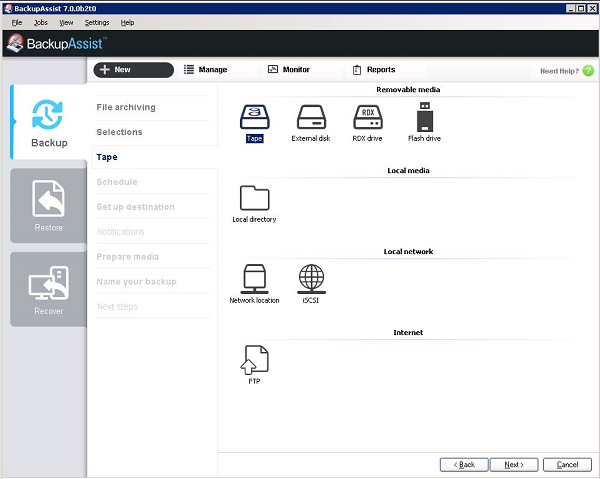Switch to the Reports tab

(374, 70)
